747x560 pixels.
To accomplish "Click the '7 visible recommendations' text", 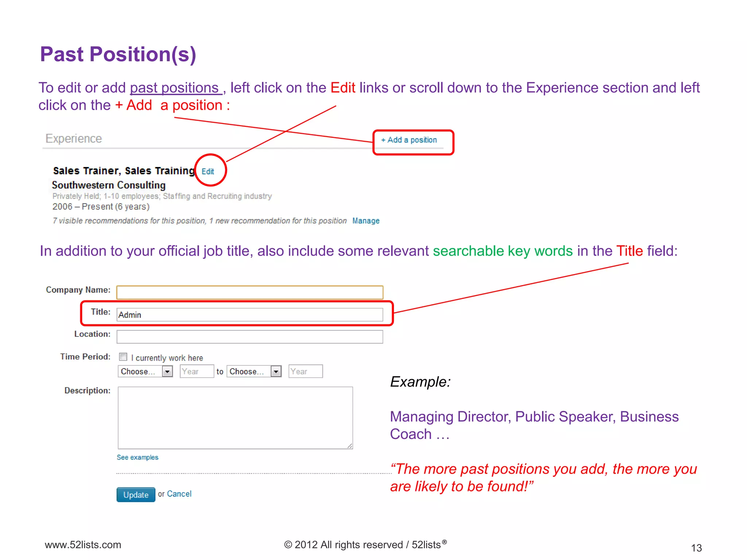I will click(x=200, y=221).
